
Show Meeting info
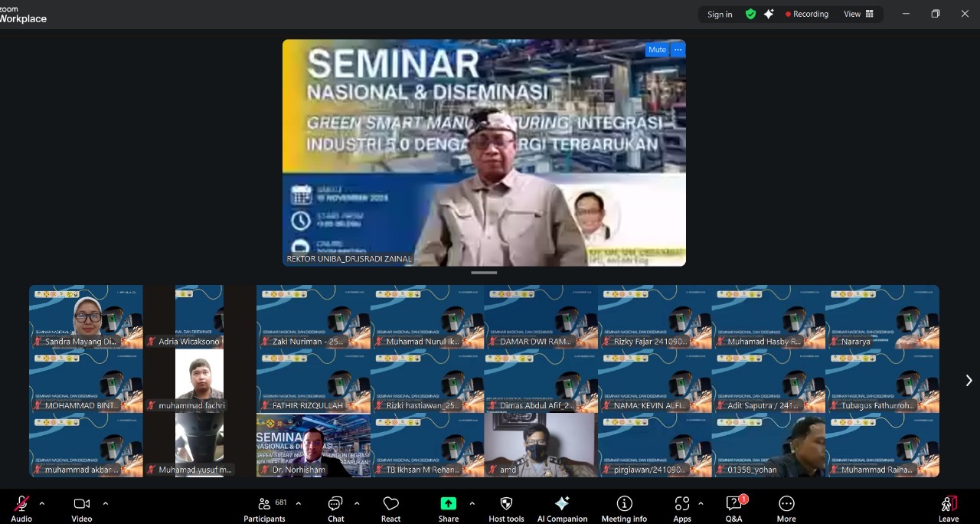pos(624,504)
